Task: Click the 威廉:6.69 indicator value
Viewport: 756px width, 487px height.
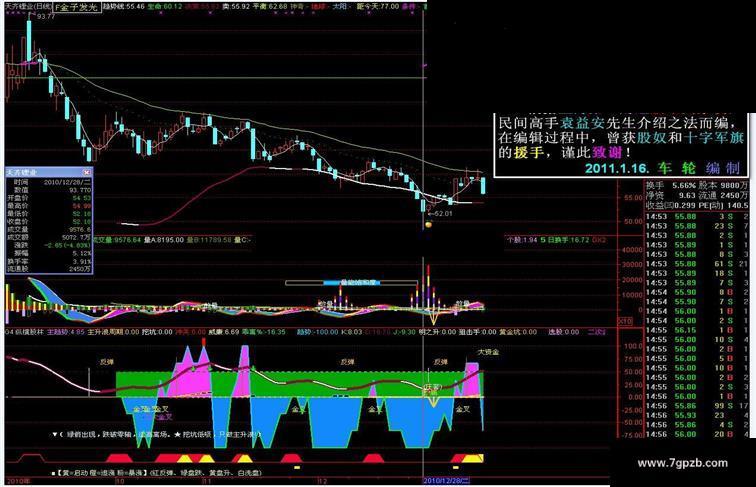Action: (223, 332)
